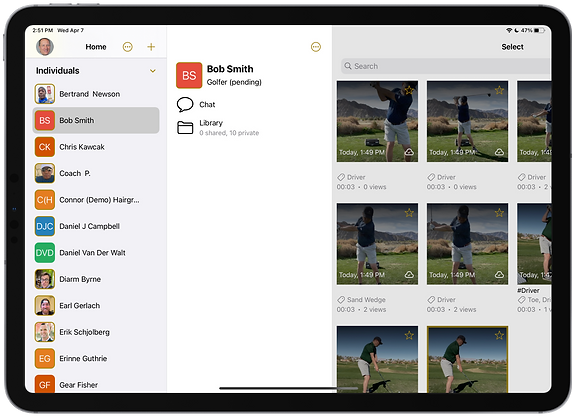
Task: Click cloud upload icon on first Driver video
Action: (409, 152)
